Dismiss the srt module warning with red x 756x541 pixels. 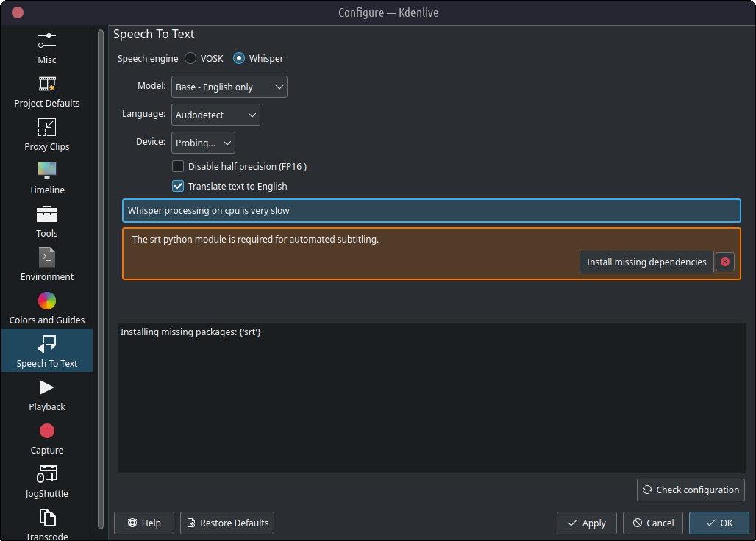tap(724, 262)
